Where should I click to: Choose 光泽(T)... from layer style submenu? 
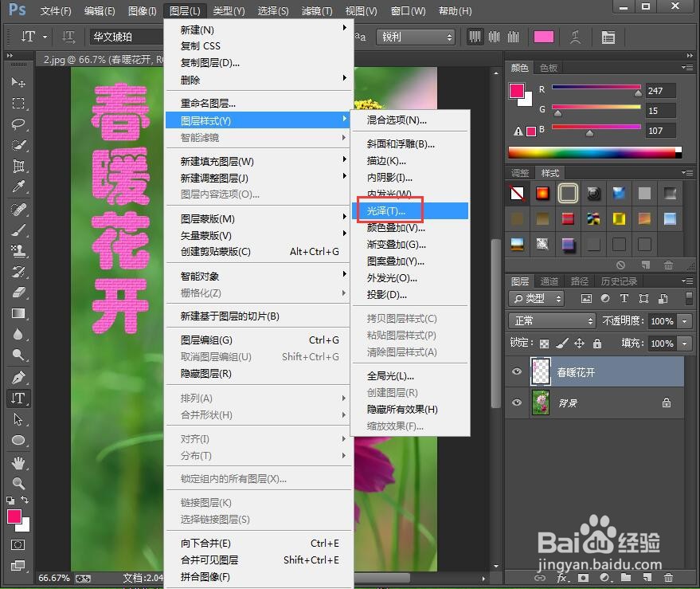410,211
